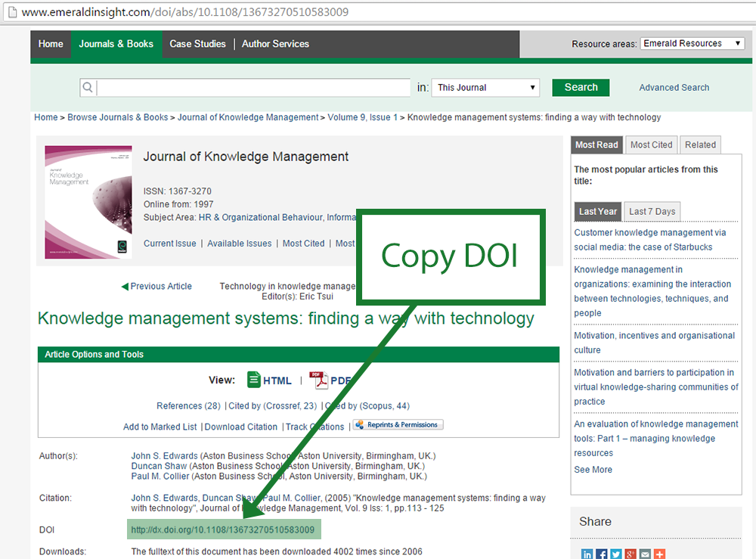Click Reprints & Permissions button
This screenshot has height=559, width=756.
coord(398,424)
